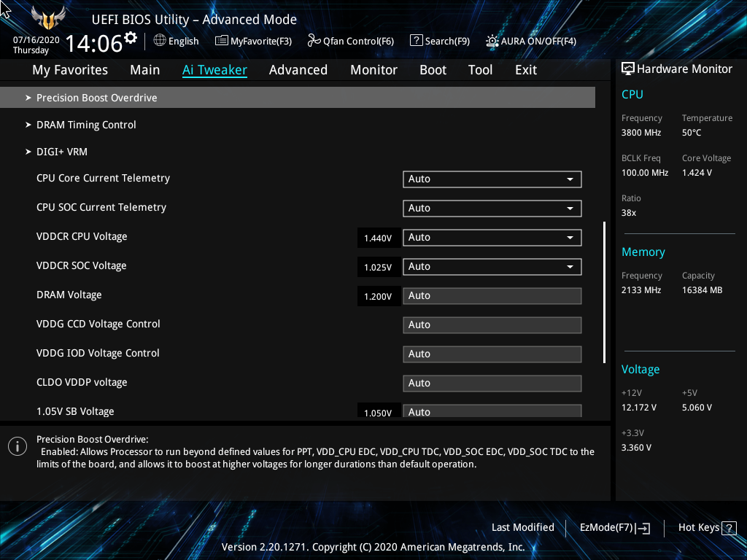Open MyFavorite(F3) list icon
This screenshot has height=560, width=747.
pyautogui.click(x=222, y=41)
